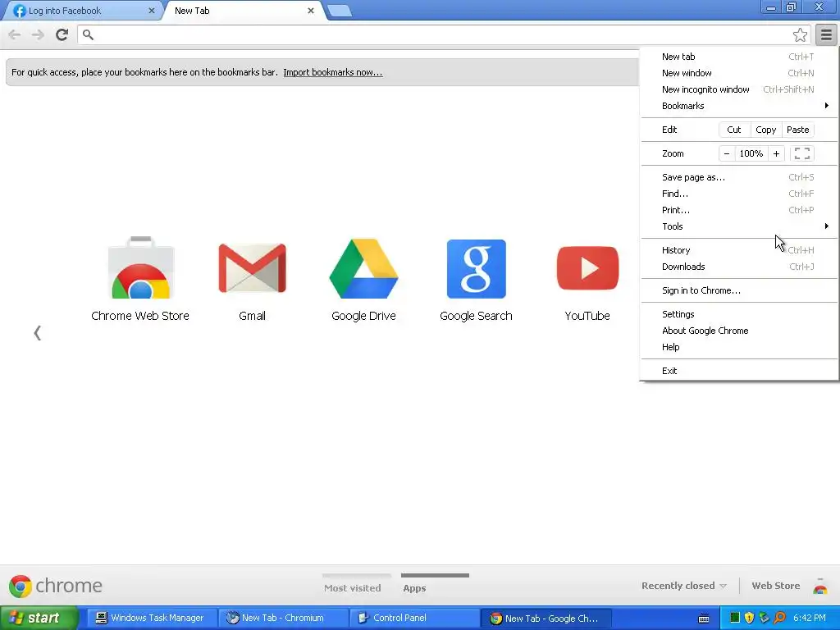
Task: Open Downloads from the menu
Action: pyautogui.click(x=740, y=267)
